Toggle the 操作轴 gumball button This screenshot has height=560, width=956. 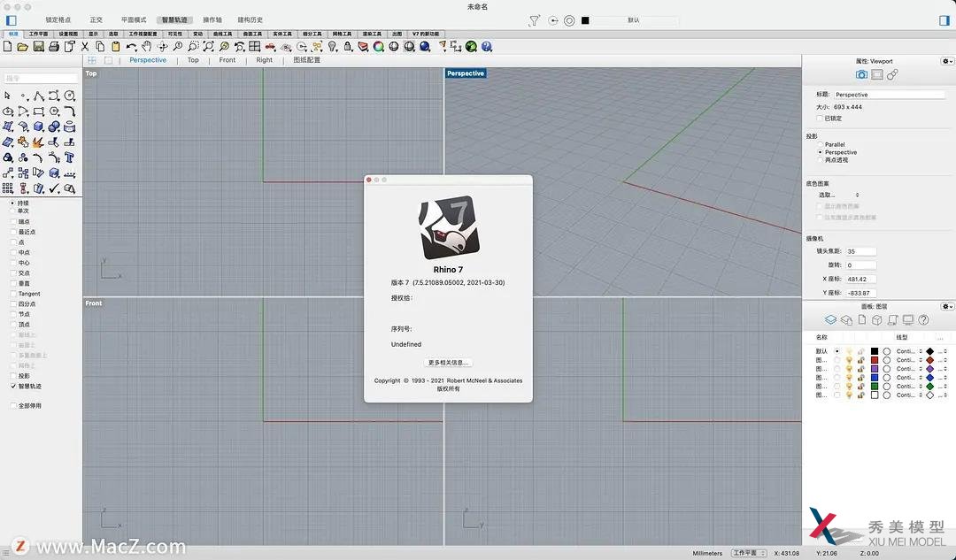click(212, 20)
